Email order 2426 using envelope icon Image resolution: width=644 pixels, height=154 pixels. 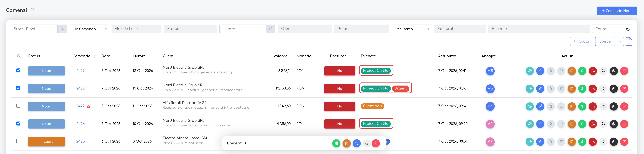(561, 124)
